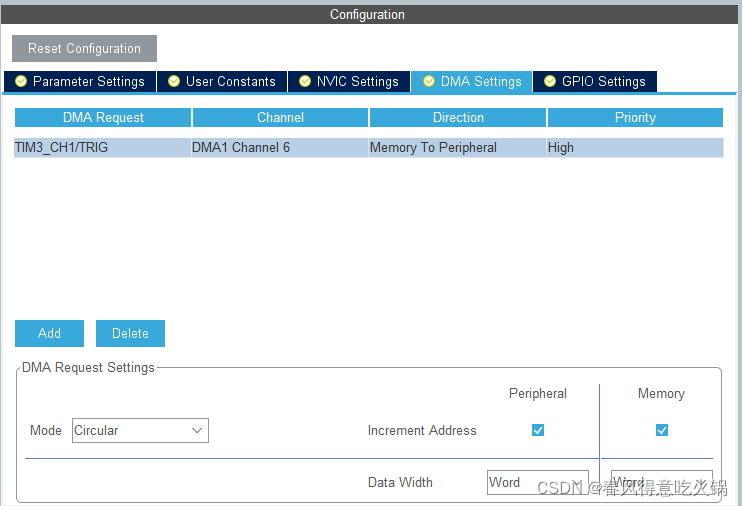Screen dimensions: 742x506
Task: Switch to the Parameter Settings tab
Action: pyautogui.click(x=80, y=81)
